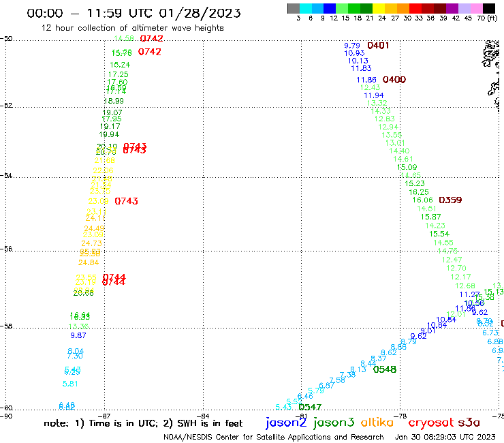Click the wave height value 9.79

point(352,46)
